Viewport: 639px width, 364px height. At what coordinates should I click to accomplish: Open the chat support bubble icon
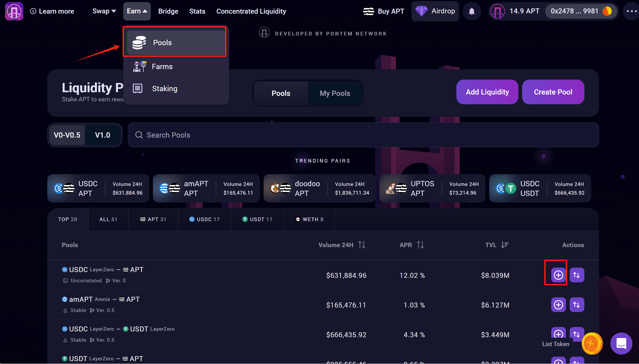(621, 343)
